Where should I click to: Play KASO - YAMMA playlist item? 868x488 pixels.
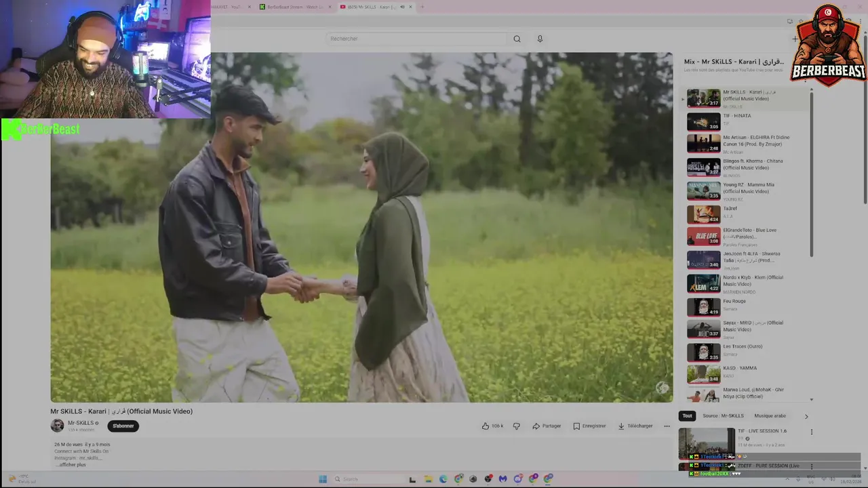(x=747, y=374)
